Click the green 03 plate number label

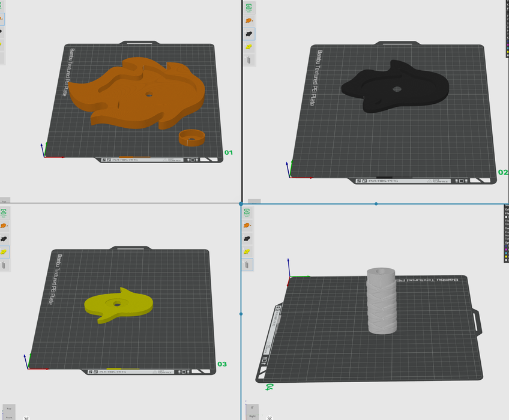point(221,364)
